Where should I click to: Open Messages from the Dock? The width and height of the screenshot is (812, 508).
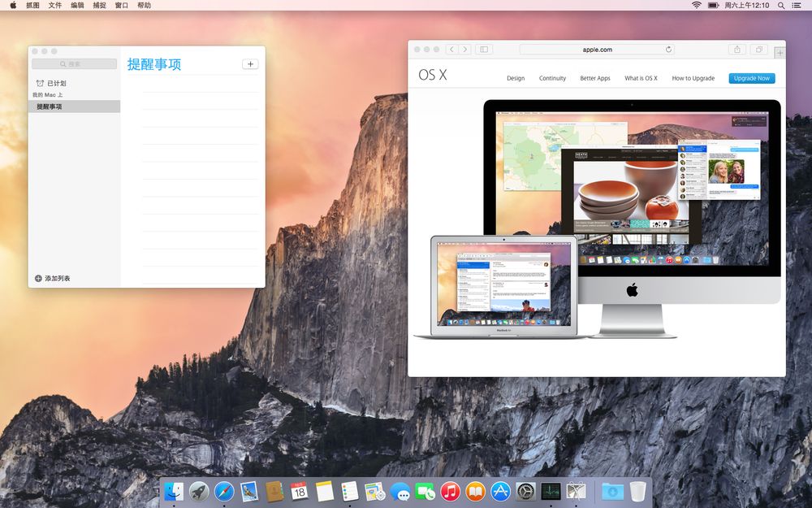400,492
